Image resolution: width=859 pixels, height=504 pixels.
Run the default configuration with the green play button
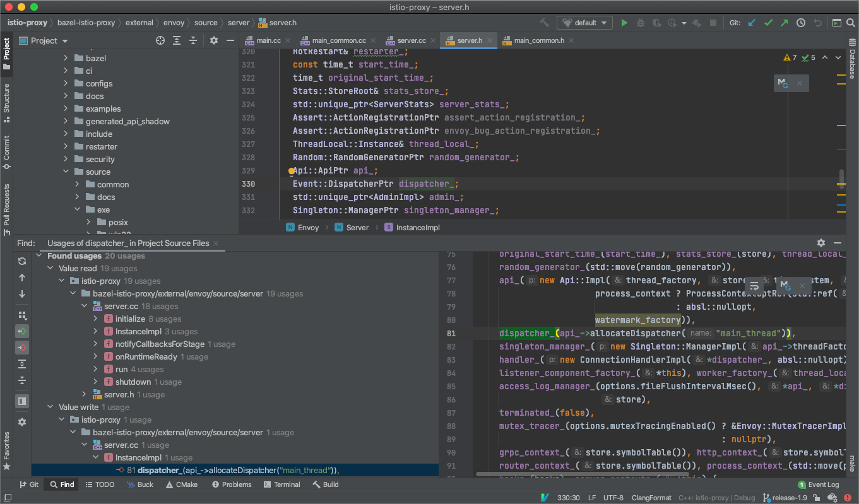tap(624, 23)
